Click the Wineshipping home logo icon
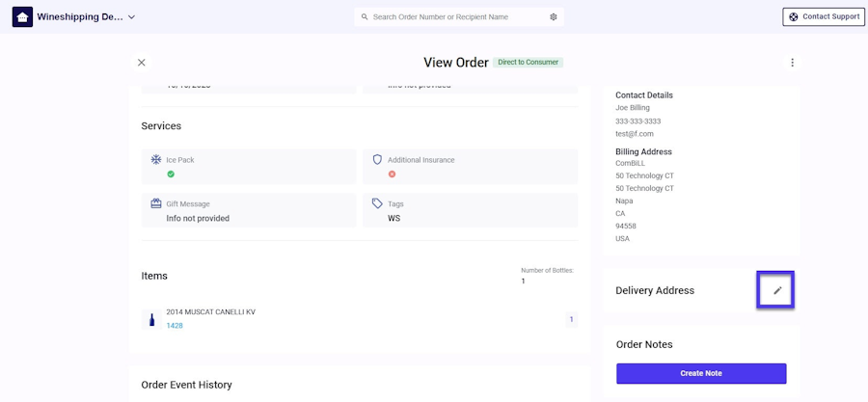Image resolution: width=868 pixels, height=402 pixels. pos(22,17)
